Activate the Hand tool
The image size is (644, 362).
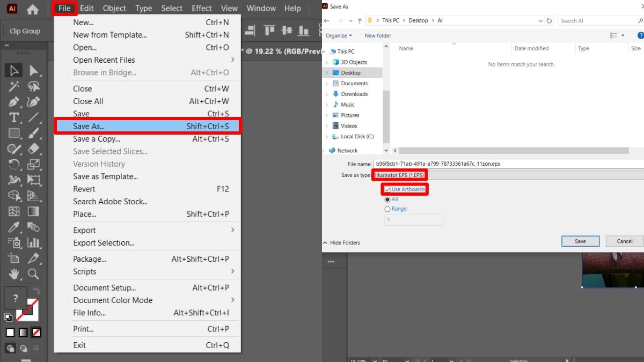tap(14, 274)
